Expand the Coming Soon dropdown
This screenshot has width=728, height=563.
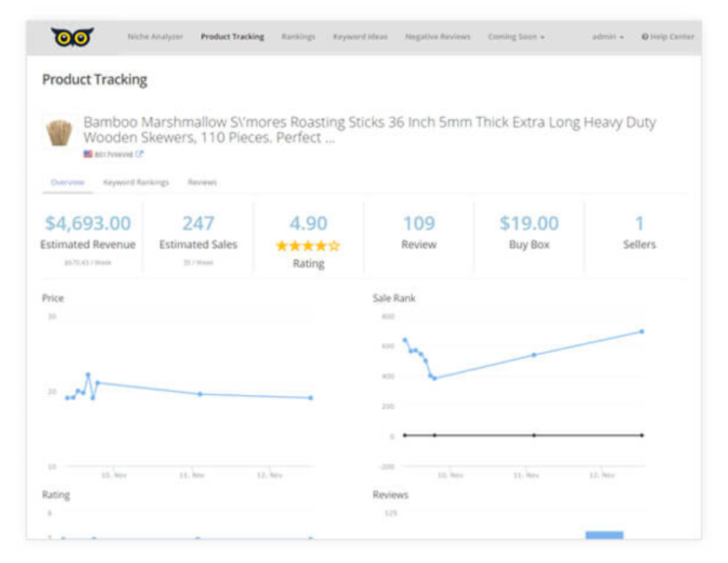click(x=516, y=37)
